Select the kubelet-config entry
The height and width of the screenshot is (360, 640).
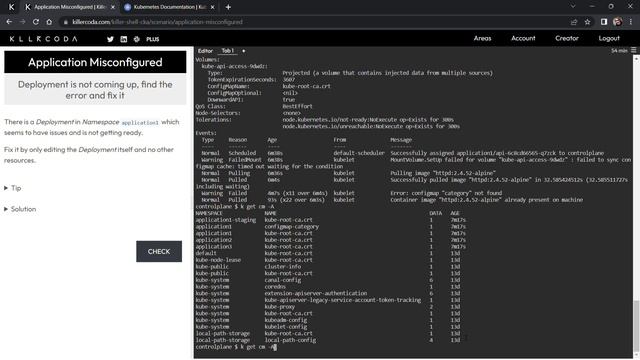pyautogui.click(x=286, y=327)
